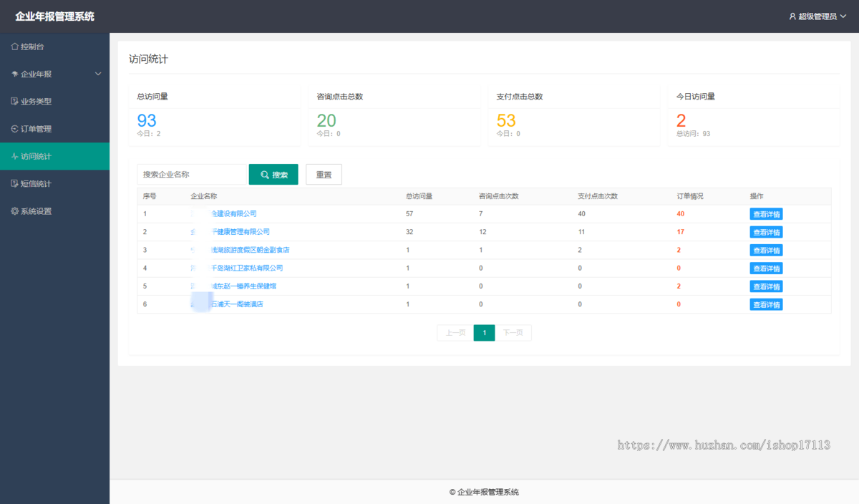Open the 红卫家私有限公司 company link
Image resolution: width=859 pixels, height=504 pixels.
coord(236,268)
